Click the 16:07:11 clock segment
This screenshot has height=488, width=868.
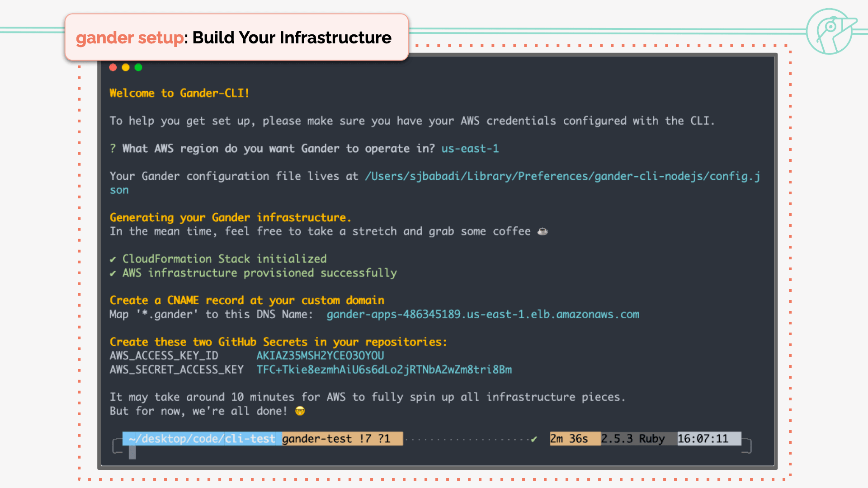703,439
